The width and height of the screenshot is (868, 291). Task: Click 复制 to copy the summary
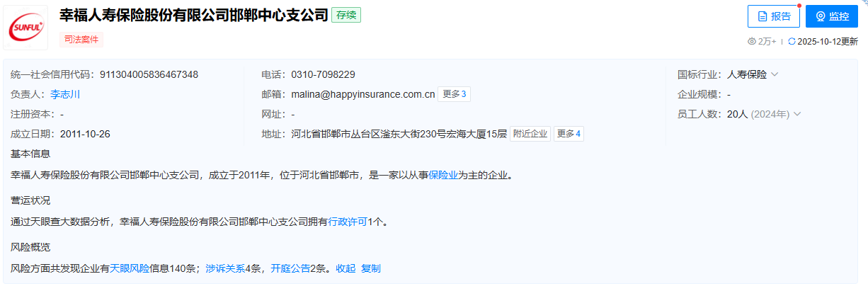371,268
